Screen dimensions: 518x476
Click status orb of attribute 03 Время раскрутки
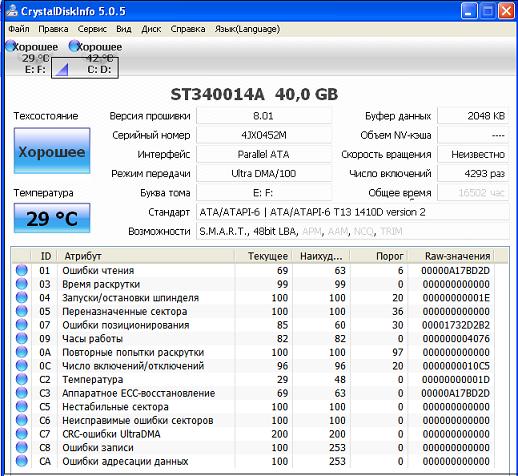22,284
